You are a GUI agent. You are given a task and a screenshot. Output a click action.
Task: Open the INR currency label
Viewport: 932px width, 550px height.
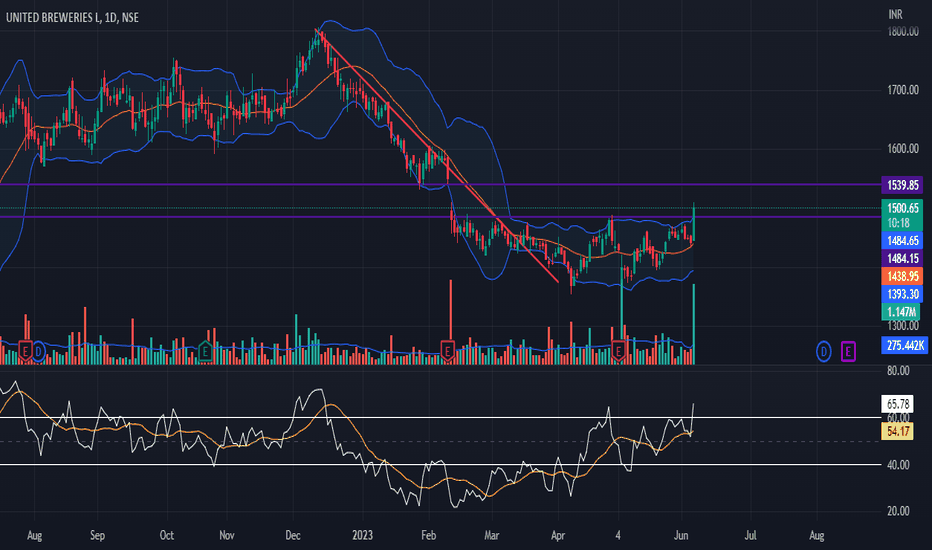point(895,14)
